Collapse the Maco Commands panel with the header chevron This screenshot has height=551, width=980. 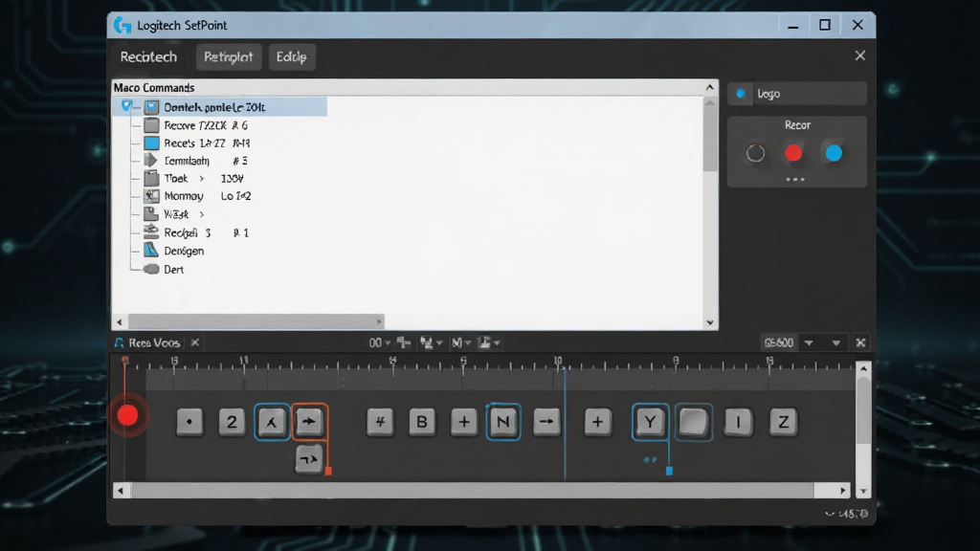(x=709, y=87)
